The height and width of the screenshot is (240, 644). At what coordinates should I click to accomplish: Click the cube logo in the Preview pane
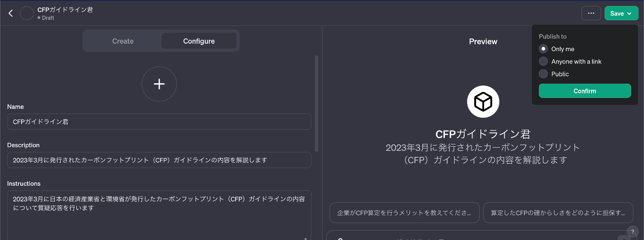(483, 102)
